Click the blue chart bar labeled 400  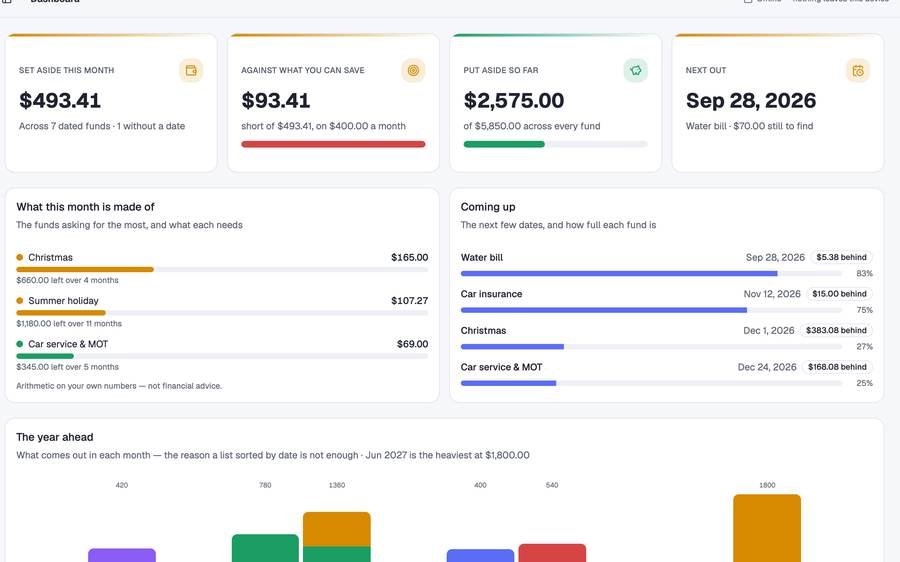pyautogui.click(x=480, y=556)
